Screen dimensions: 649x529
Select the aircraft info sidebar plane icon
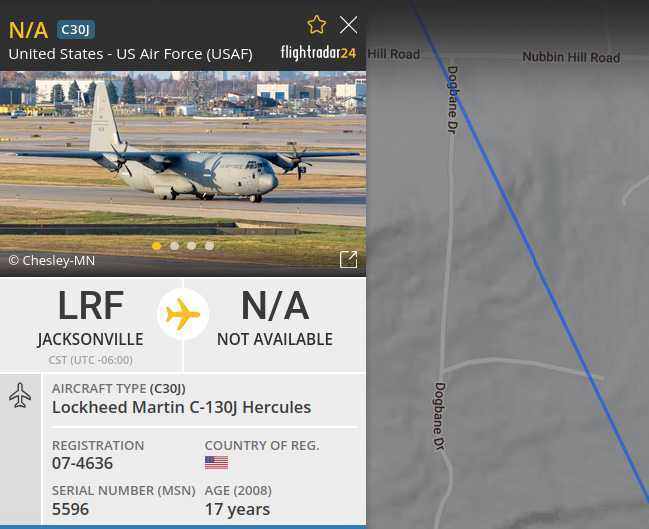pos(20,395)
